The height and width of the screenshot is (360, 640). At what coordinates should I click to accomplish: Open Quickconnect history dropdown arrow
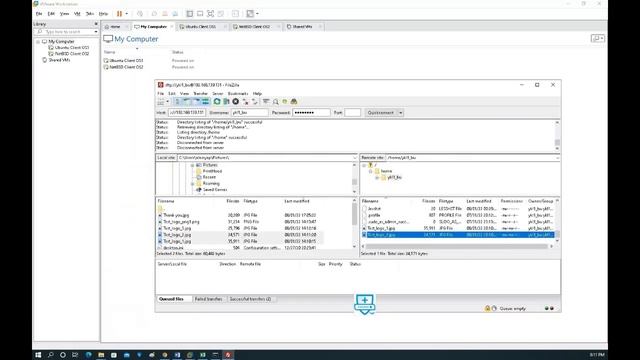(x=400, y=113)
